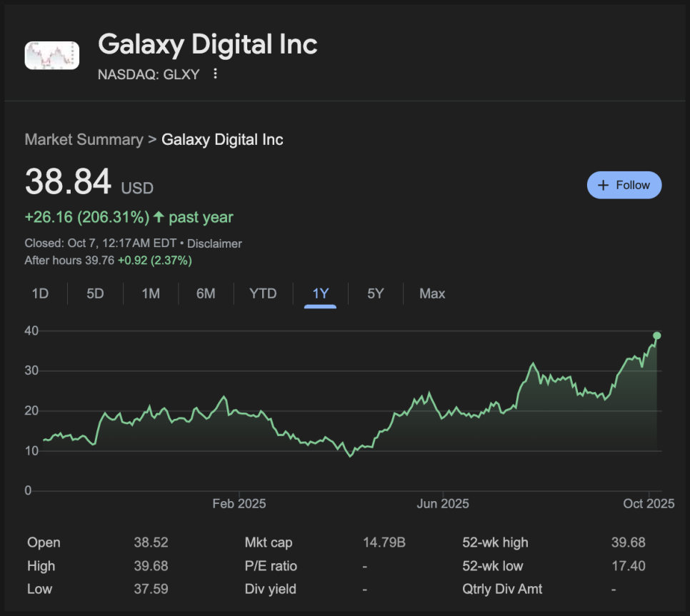
Task: Select the 1Y time range tab
Action: [x=321, y=293]
